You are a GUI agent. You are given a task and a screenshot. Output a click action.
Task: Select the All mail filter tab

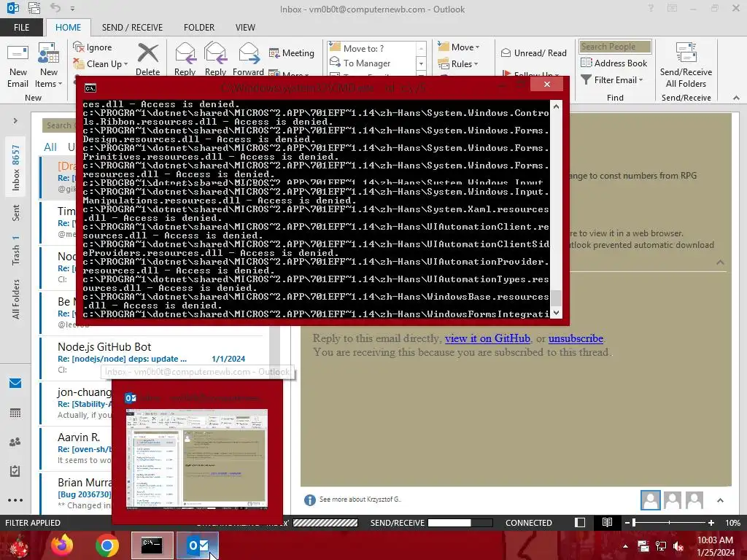point(50,147)
